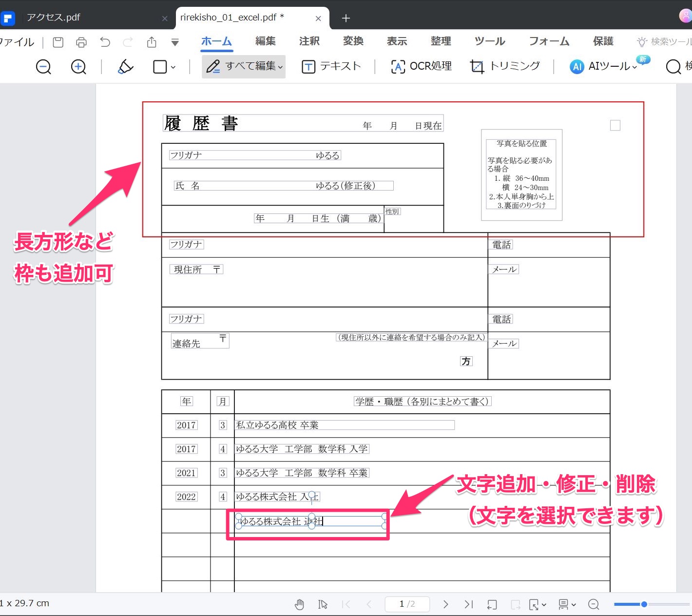The height and width of the screenshot is (616, 692).
Task: Select the cursor selection tool
Action: coord(323,604)
